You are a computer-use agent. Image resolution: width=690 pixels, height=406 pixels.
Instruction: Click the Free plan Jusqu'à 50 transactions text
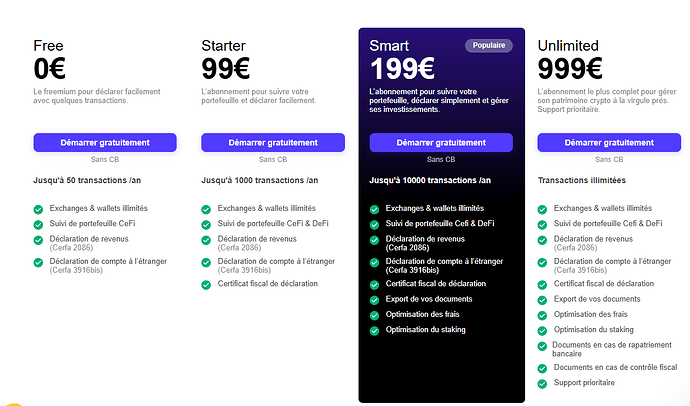coord(87,180)
